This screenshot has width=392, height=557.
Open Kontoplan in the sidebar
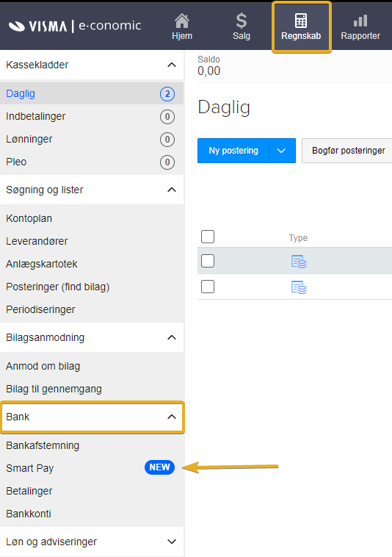click(x=29, y=218)
